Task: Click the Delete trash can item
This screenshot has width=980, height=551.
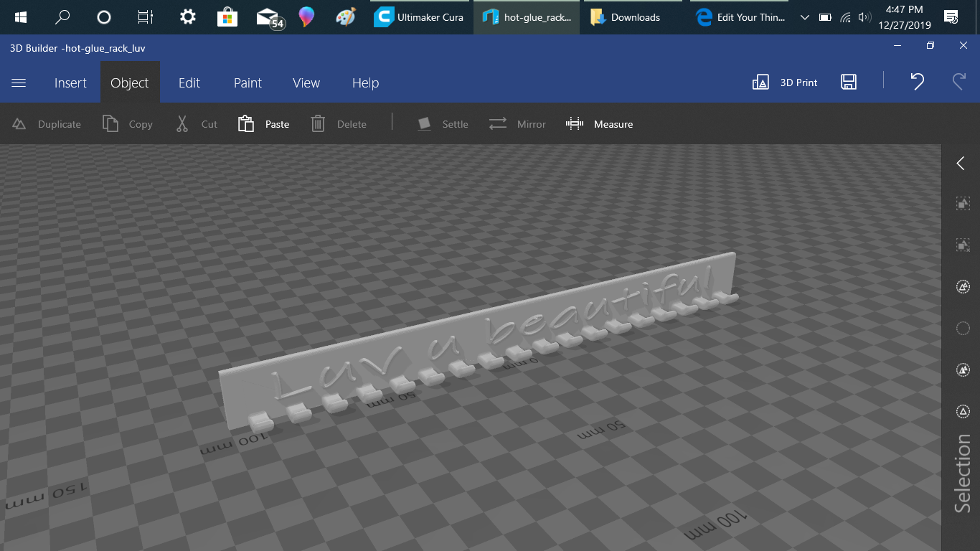Action: (339, 124)
